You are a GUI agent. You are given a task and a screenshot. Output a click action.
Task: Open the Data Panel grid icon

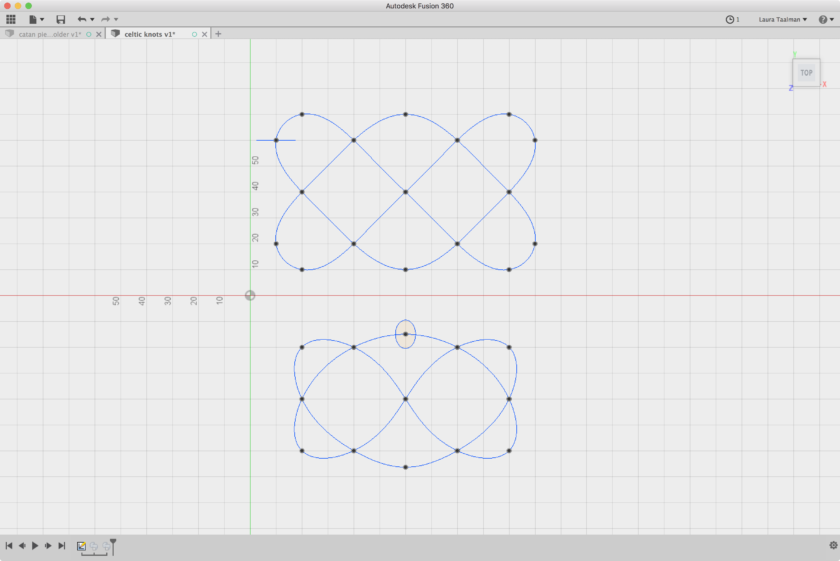[11, 19]
